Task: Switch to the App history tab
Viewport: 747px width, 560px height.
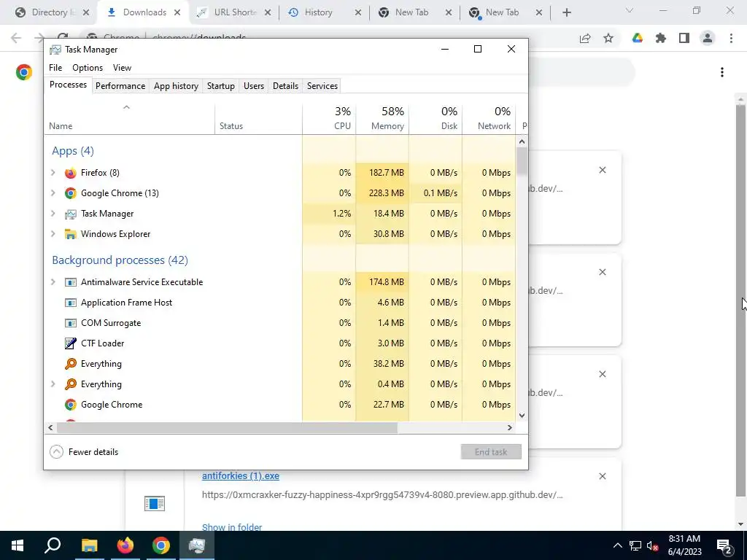Action: pos(176,86)
